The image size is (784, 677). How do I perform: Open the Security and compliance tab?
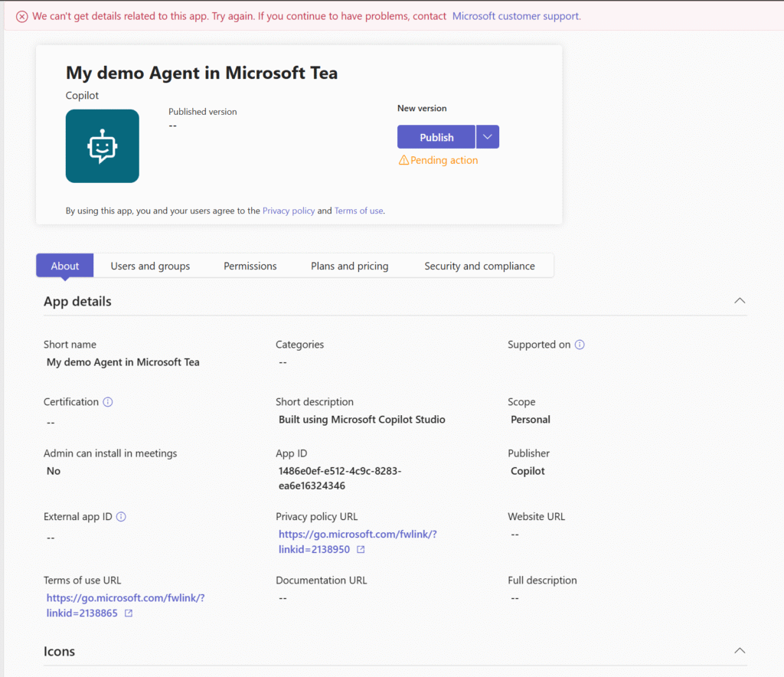(479, 266)
